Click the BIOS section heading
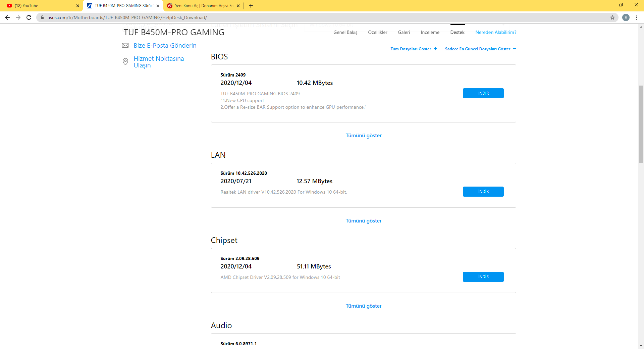The height and width of the screenshot is (349, 644). click(x=219, y=57)
